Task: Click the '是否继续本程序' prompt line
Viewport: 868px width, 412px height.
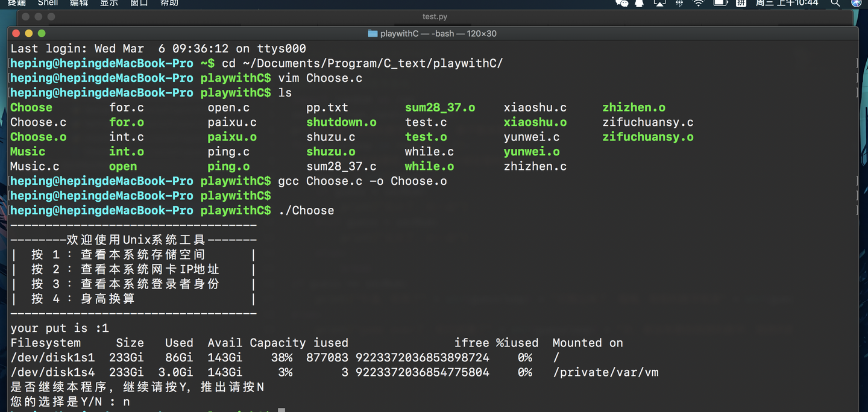Action: click(x=137, y=387)
